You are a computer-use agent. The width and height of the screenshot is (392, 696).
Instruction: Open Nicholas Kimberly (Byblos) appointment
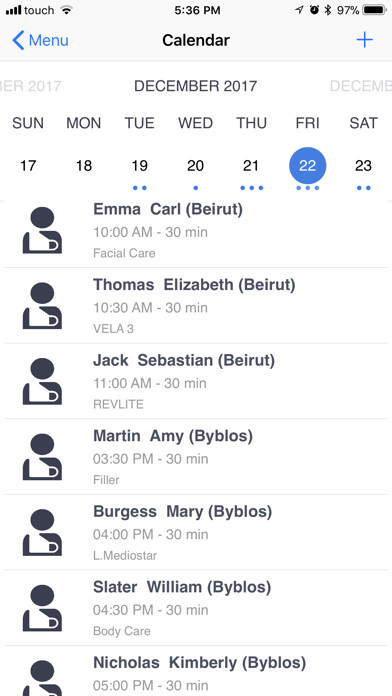pos(196,671)
